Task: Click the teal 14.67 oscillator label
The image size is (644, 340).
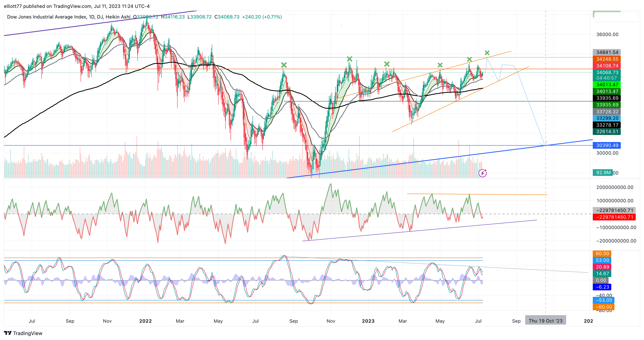Action: pos(602,274)
